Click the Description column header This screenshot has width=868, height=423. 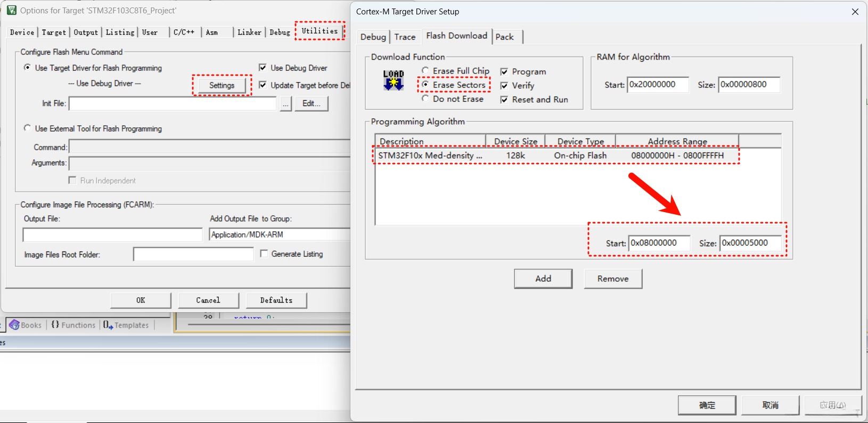[430, 141]
